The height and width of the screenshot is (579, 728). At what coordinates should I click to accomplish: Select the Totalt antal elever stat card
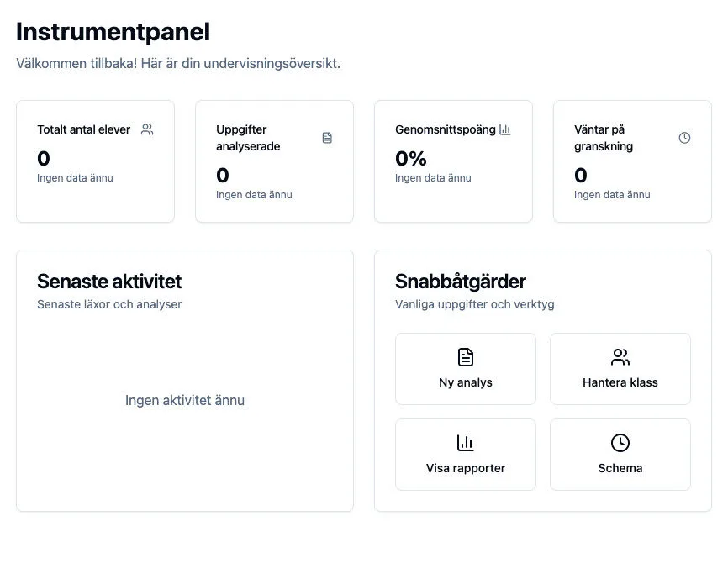[95, 161]
